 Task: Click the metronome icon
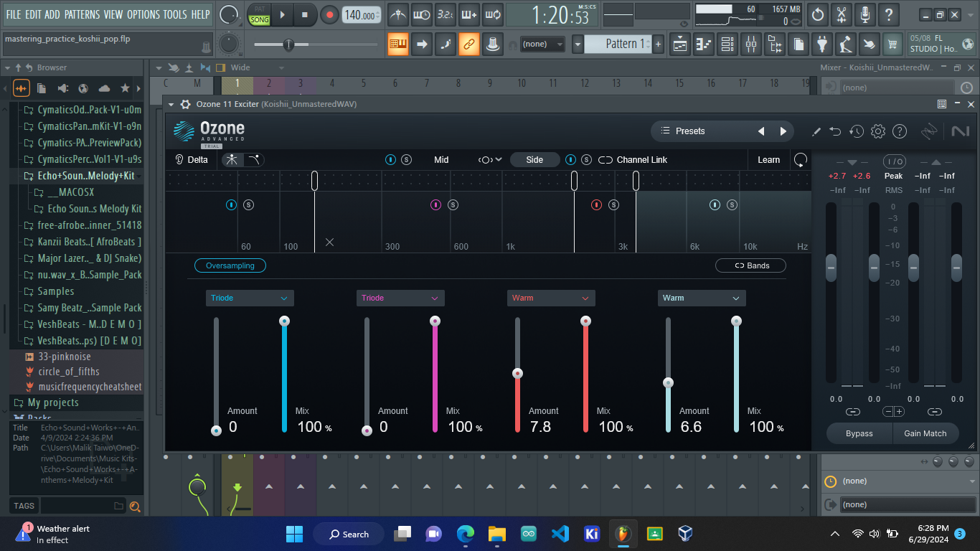[398, 14]
